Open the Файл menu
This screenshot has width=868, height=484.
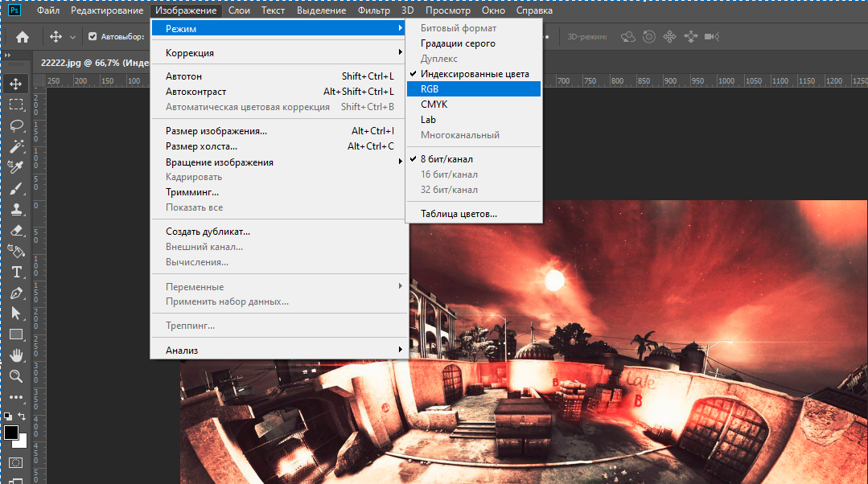coord(48,10)
